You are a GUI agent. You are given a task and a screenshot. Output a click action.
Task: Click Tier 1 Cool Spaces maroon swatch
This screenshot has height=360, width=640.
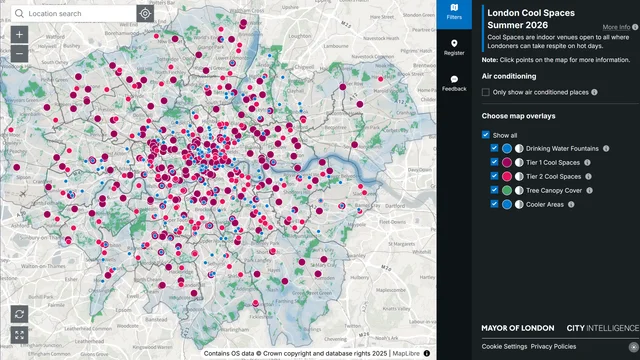coord(507,162)
